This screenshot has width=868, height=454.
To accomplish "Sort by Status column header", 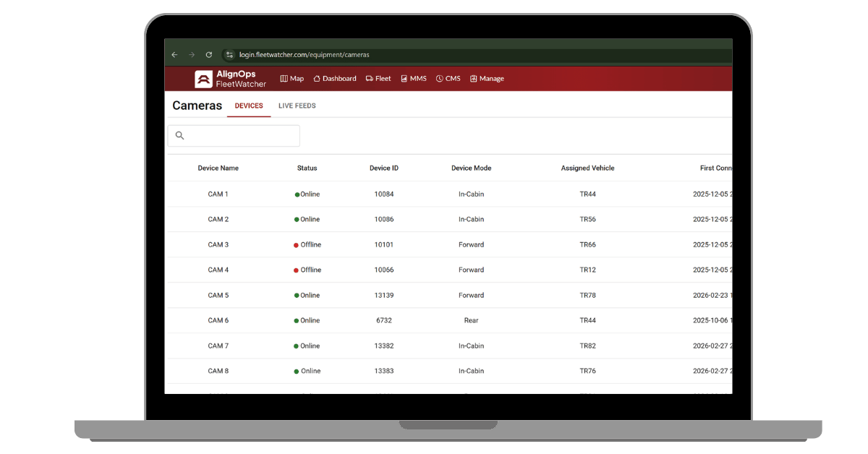I will click(x=307, y=168).
